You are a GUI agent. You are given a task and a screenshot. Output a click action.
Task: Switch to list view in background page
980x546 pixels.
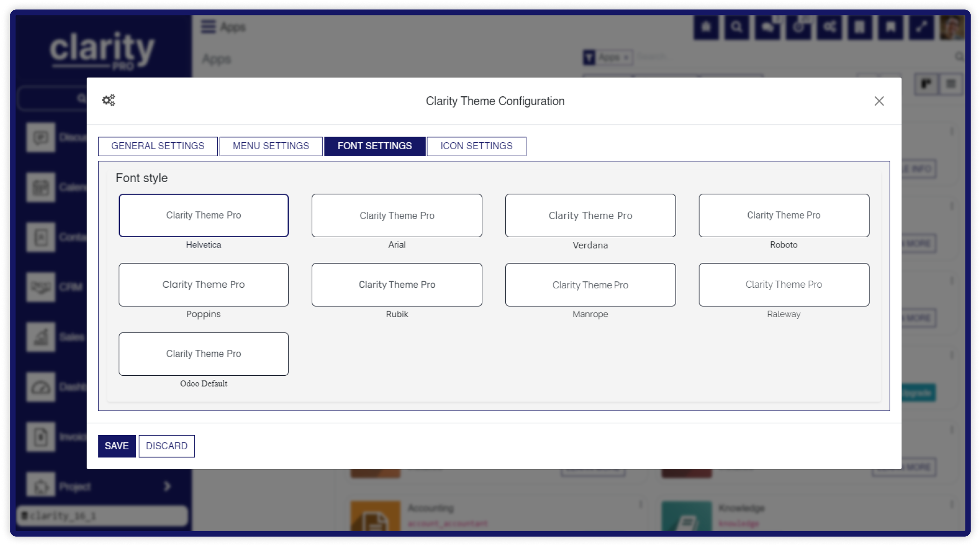951,84
